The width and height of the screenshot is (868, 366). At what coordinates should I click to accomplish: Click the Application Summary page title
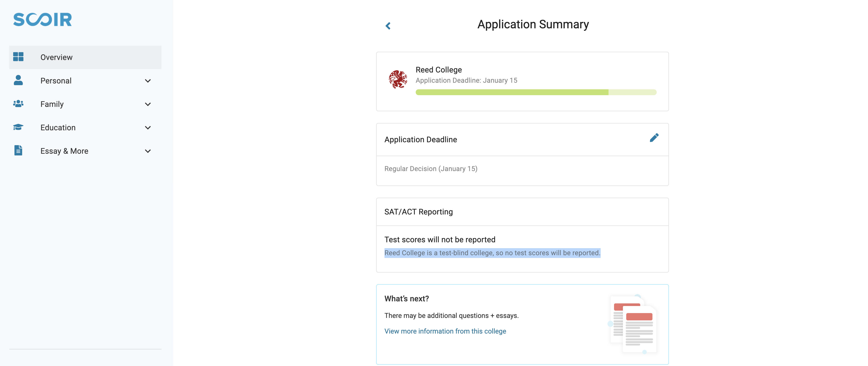pos(533,24)
